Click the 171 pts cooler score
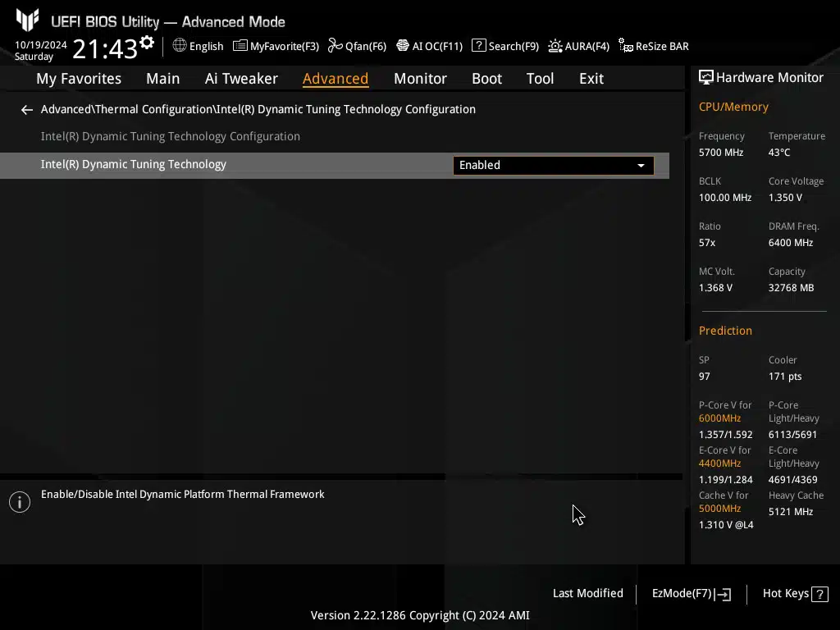Image resolution: width=840 pixels, height=630 pixels. (x=785, y=377)
